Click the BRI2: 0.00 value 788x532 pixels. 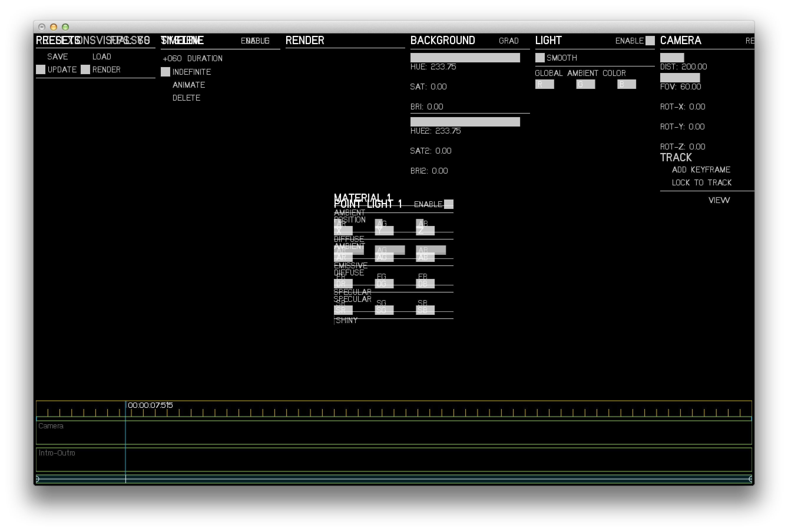coord(429,171)
